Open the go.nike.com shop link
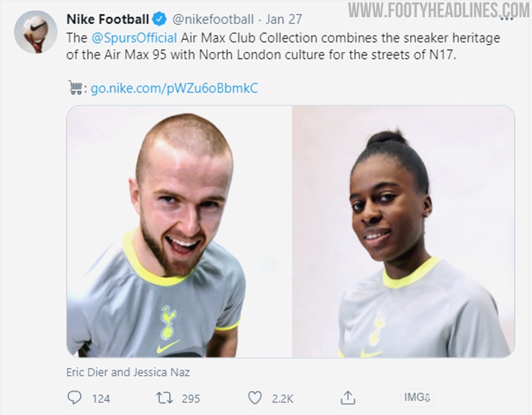This screenshot has width=532, height=415. coord(174,88)
